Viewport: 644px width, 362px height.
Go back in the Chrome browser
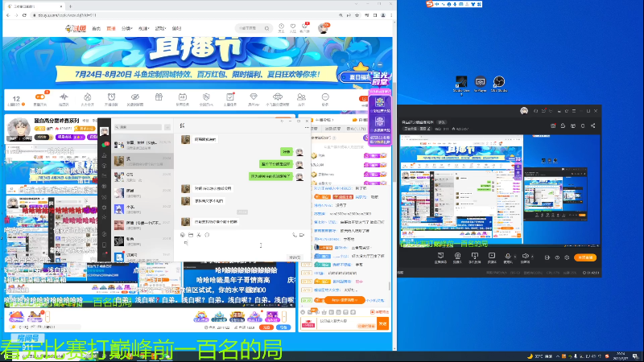[x=8, y=15]
